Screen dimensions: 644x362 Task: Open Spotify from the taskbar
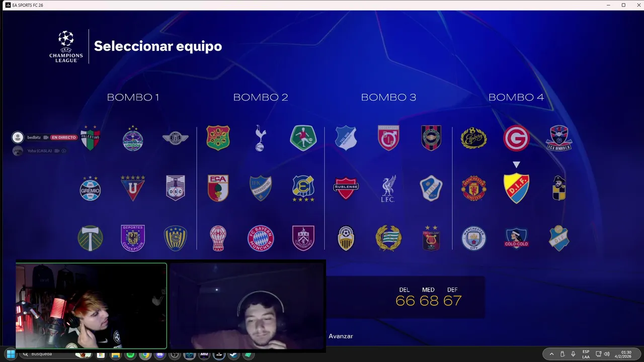[130, 354]
